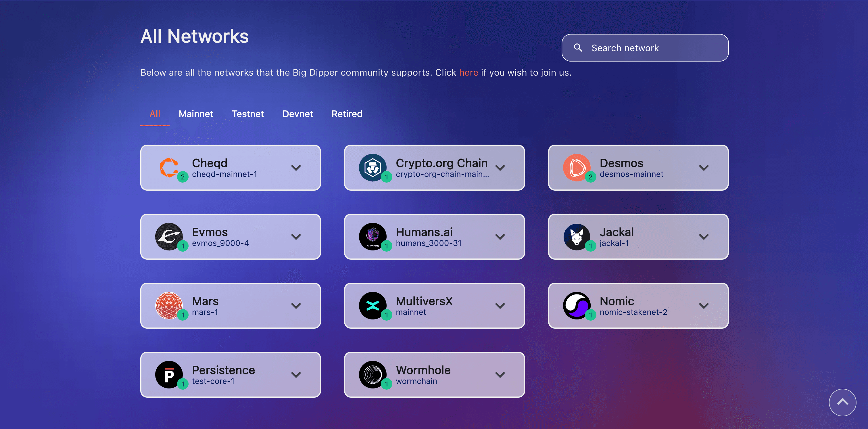The width and height of the screenshot is (868, 429).
Task: Click the Evmos network logo
Action: pos(169,237)
